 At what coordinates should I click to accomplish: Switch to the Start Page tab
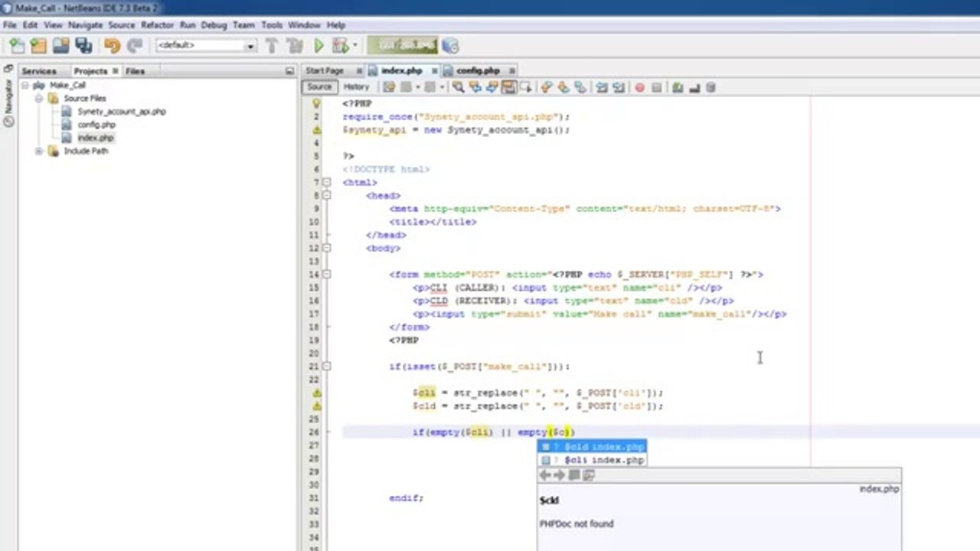point(325,70)
